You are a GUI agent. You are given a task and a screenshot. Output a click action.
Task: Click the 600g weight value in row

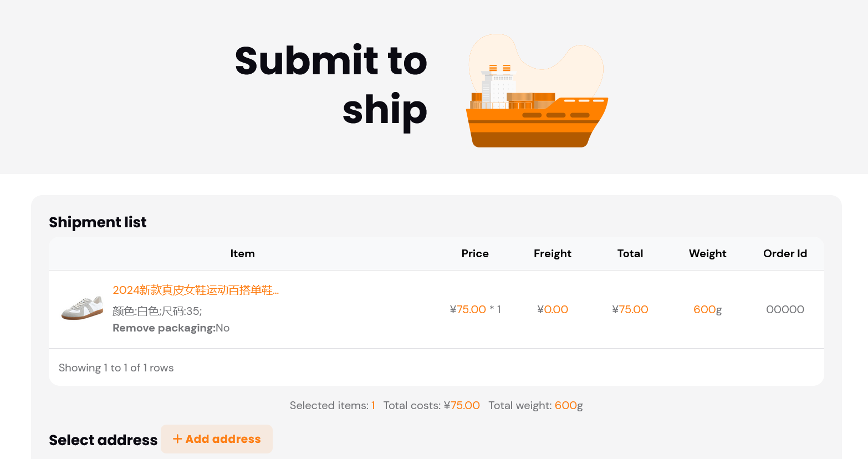click(x=708, y=309)
